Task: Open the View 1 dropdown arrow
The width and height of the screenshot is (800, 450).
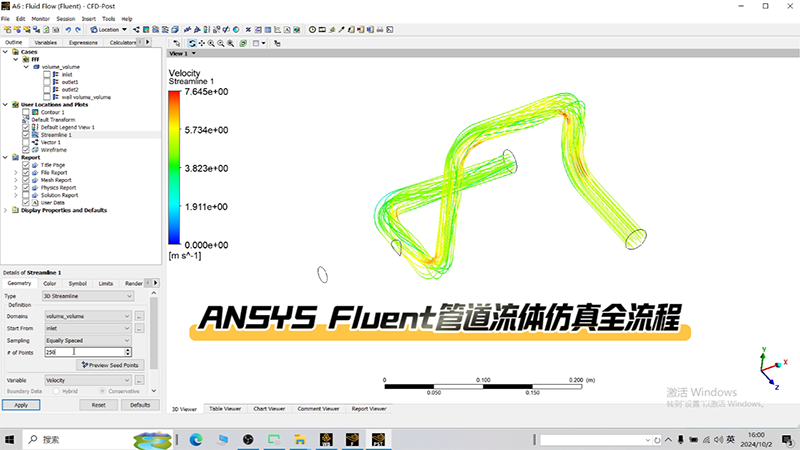Action: click(x=193, y=54)
